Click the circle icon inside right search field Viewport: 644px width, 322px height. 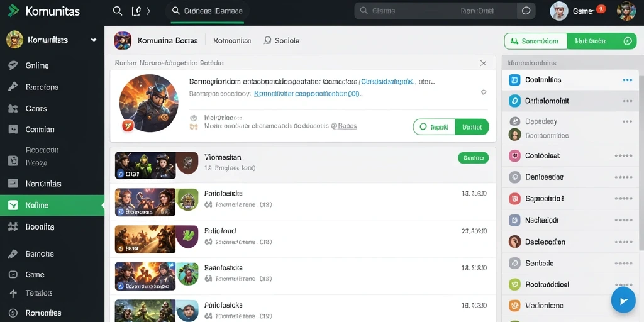coord(526,11)
